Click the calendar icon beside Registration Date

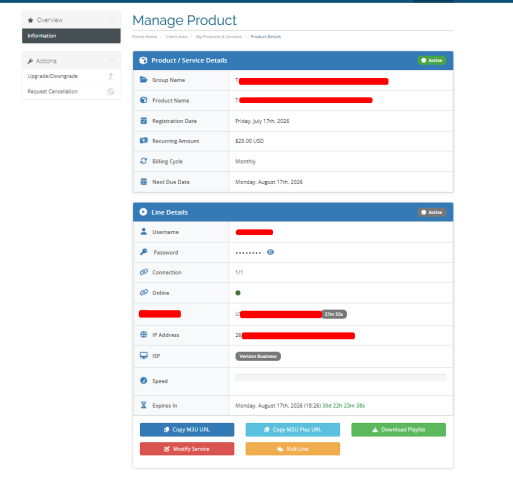(144, 121)
